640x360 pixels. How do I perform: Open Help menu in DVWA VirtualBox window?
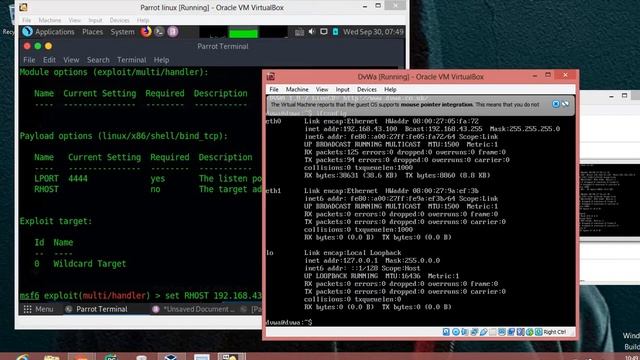tap(390, 89)
